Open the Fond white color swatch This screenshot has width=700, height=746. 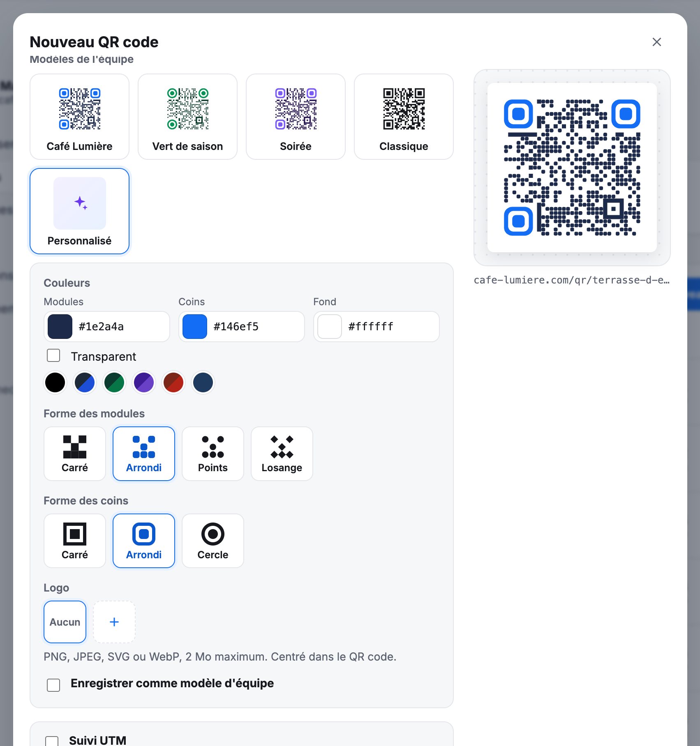click(x=330, y=327)
